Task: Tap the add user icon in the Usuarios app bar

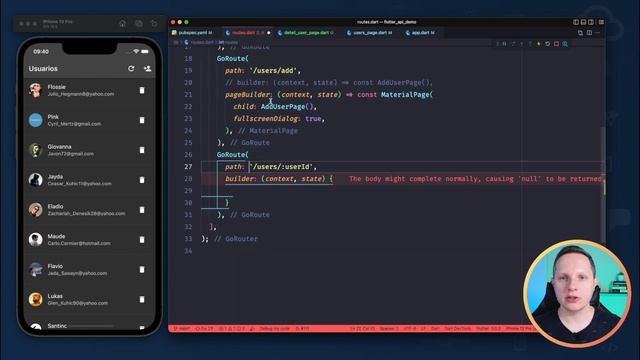Action: pos(147,69)
